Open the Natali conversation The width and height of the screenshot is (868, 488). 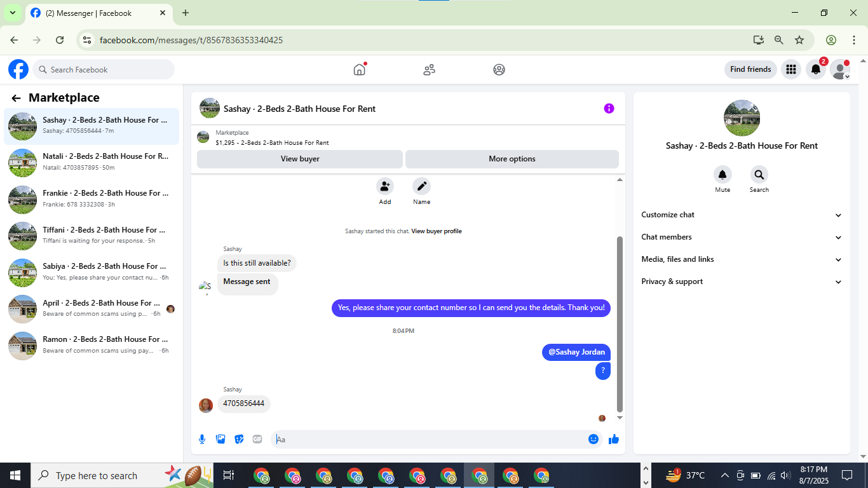[92, 163]
